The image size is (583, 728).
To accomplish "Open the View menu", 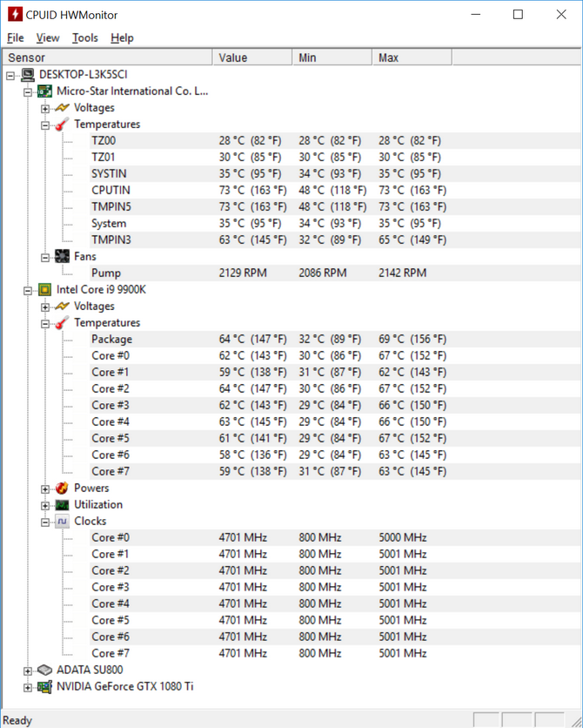I will (48, 37).
